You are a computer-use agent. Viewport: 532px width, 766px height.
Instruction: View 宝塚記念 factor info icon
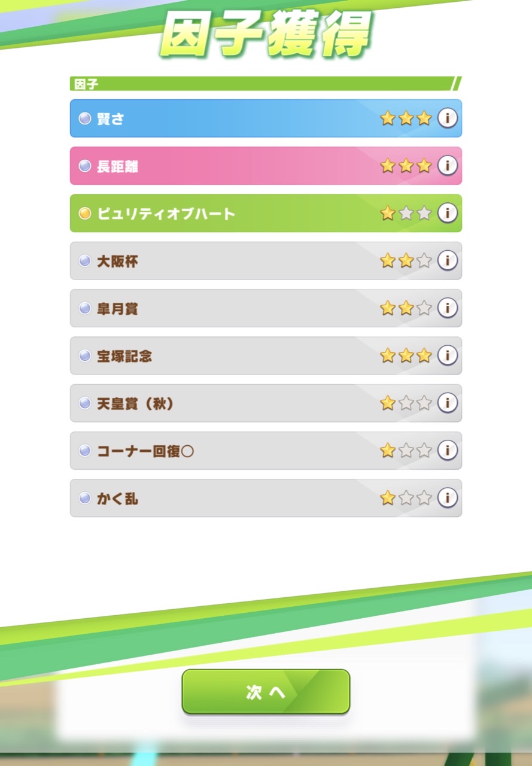(447, 355)
